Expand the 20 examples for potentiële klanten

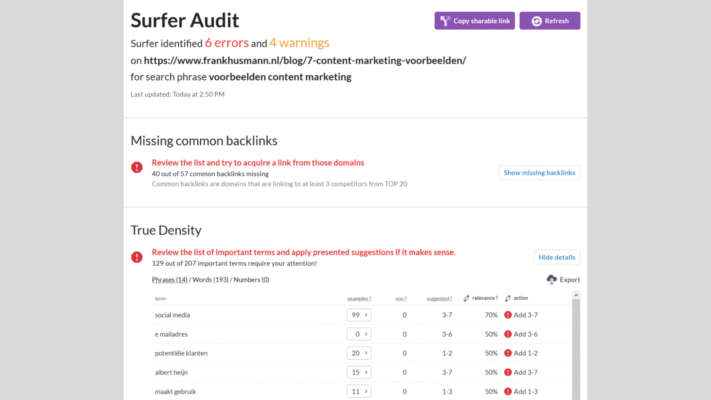(x=359, y=353)
